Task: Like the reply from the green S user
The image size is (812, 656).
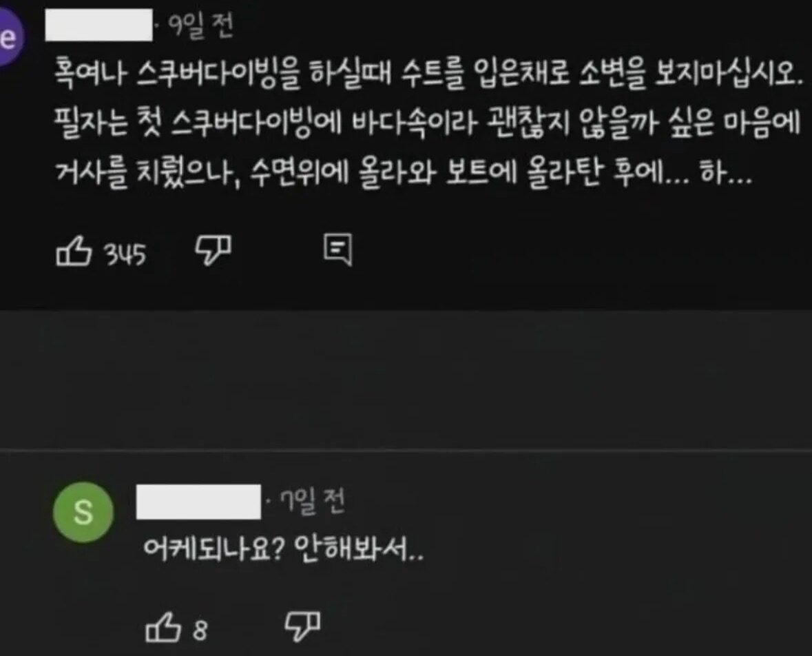Action: [x=163, y=627]
